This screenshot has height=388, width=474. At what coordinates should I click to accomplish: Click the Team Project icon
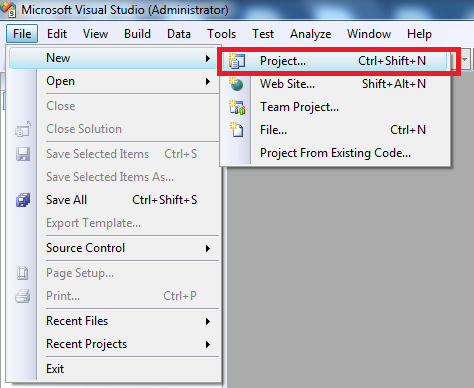tap(237, 107)
